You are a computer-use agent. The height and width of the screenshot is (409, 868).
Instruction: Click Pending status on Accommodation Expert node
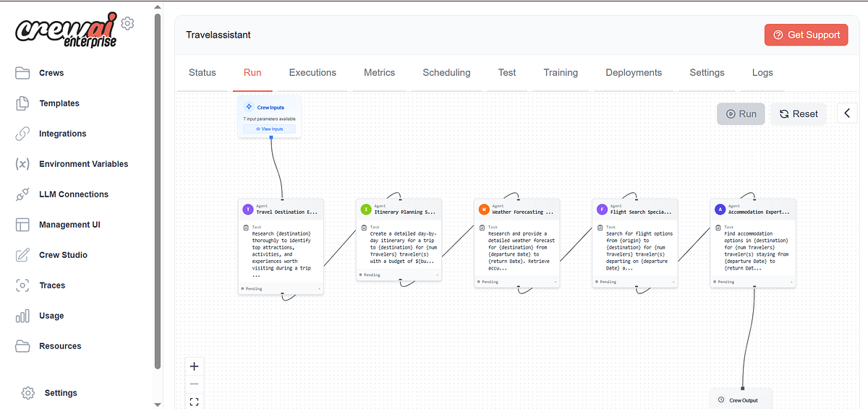point(726,282)
